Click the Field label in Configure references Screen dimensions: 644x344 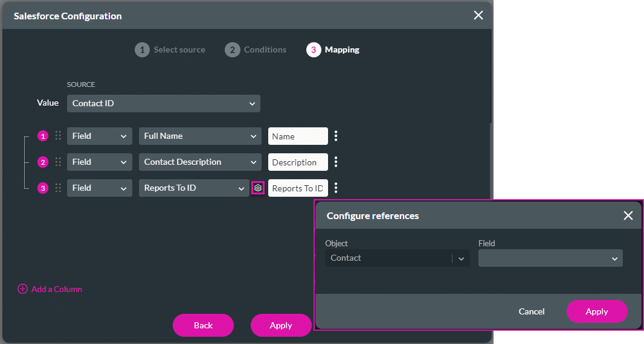click(x=487, y=243)
